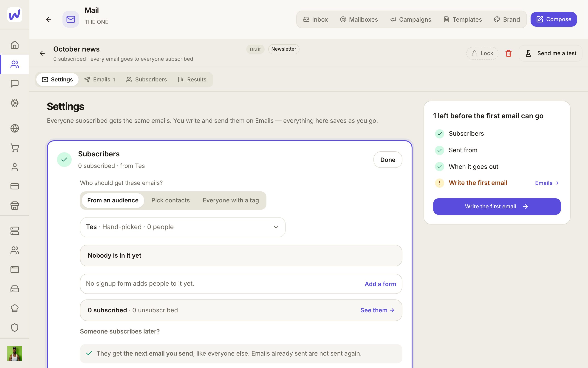Image resolution: width=588 pixels, height=368 pixels.
Task: Open the single person icon in sidebar
Action: tap(14, 167)
